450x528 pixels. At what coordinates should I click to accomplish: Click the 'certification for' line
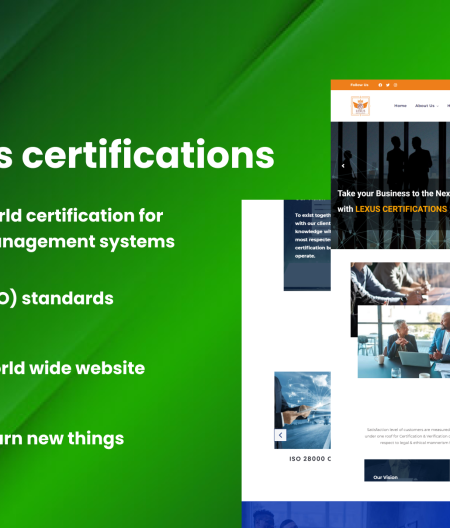coord(95,216)
